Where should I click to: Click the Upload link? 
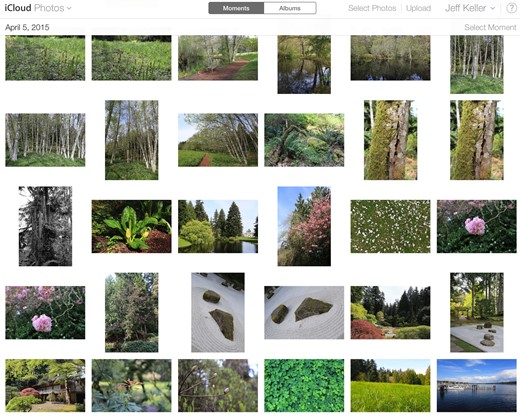tap(418, 8)
